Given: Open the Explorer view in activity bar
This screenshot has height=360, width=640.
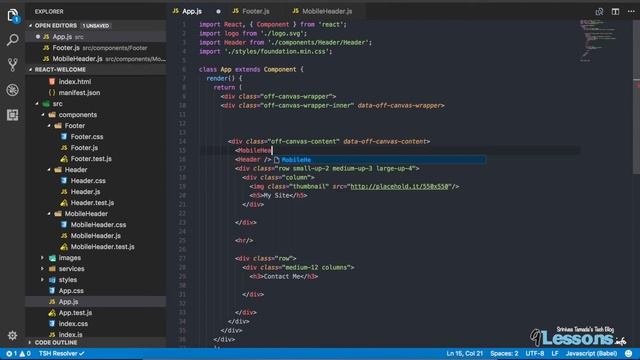Looking at the screenshot, I should click(x=13, y=16).
